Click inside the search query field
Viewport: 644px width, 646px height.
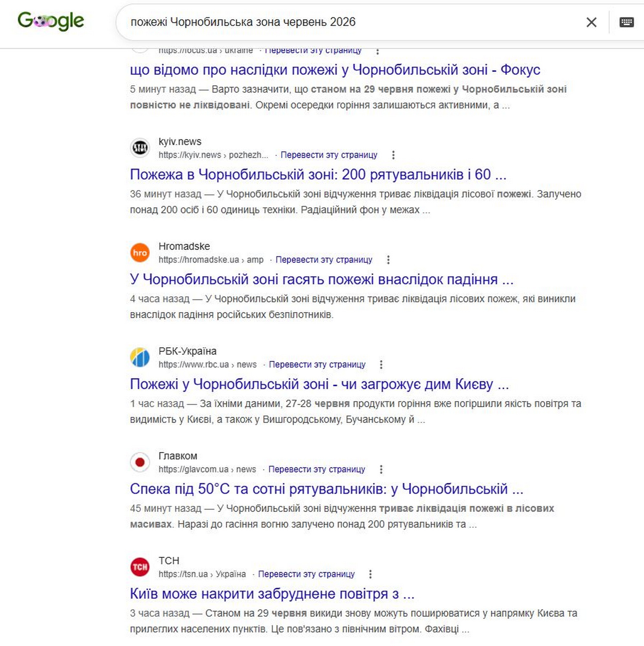click(351, 22)
